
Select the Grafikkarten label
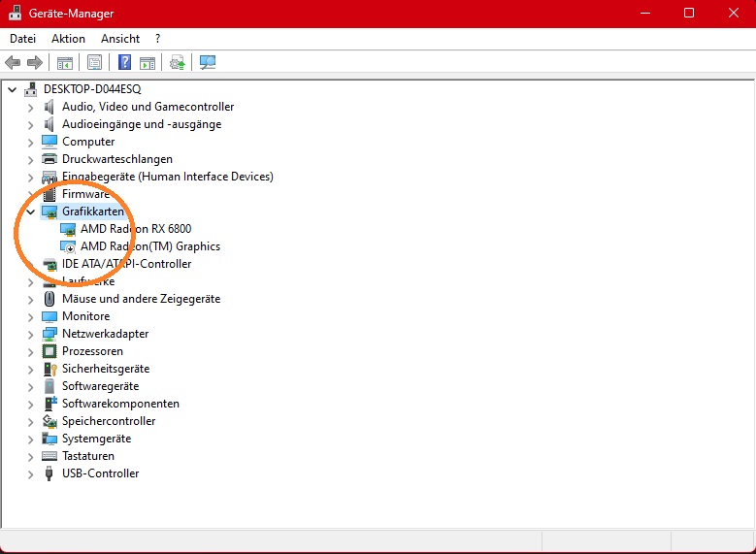(x=93, y=212)
